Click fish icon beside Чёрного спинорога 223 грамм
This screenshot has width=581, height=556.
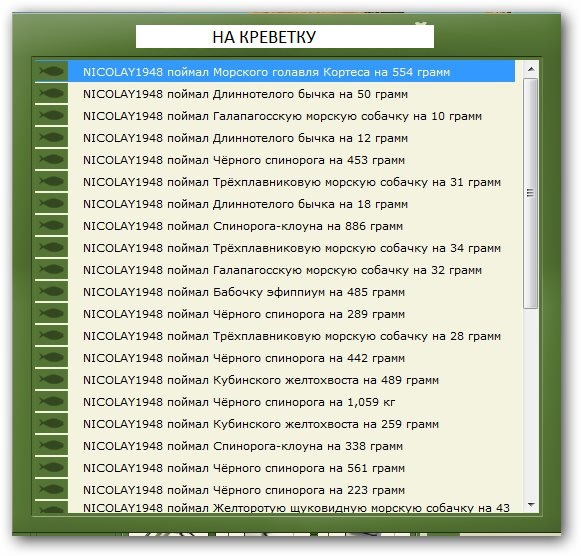click(x=52, y=489)
